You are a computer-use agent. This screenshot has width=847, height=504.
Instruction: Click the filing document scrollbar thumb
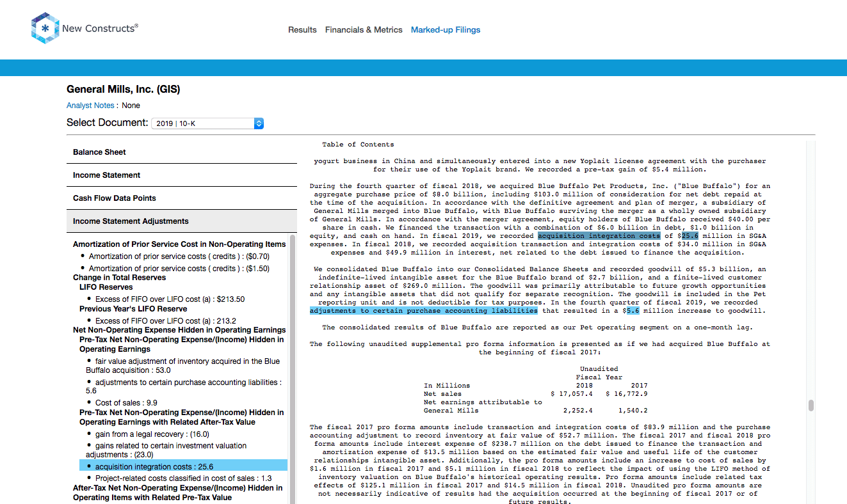pyautogui.click(x=811, y=406)
